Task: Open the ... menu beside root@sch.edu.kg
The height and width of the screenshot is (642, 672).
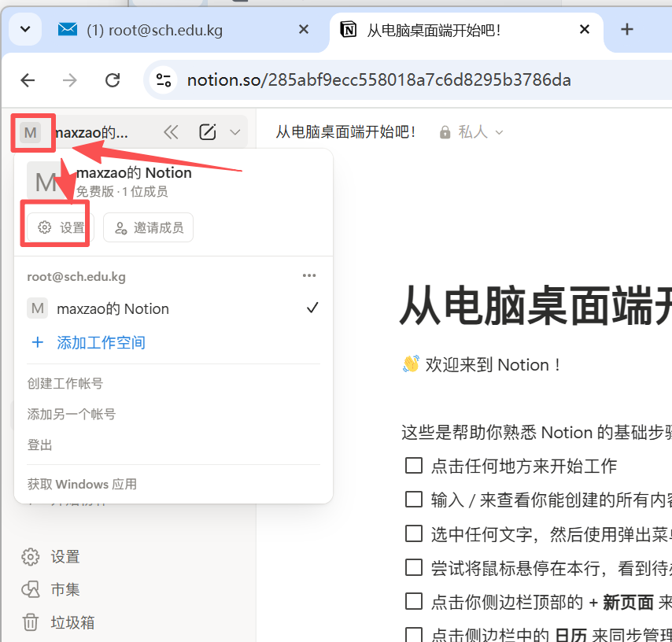Action: pyautogui.click(x=309, y=275)
